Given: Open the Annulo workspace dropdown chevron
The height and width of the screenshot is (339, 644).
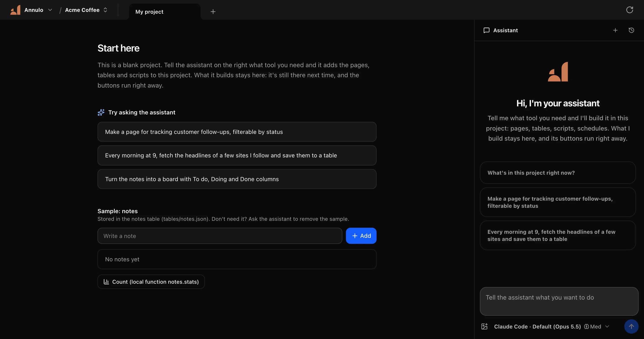Looking at the screenshot, I should (x=50, y=10).
